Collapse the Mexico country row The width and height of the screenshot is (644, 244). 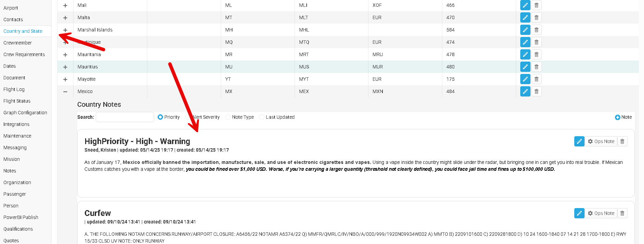pos(65,92)
